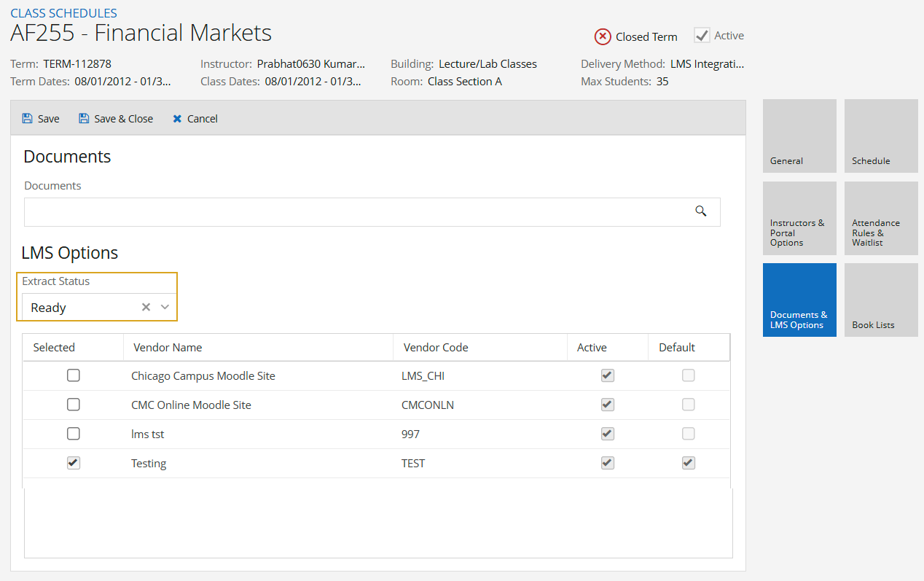Click the Class Schedules breadcrumb link

[x=63, y=13]
